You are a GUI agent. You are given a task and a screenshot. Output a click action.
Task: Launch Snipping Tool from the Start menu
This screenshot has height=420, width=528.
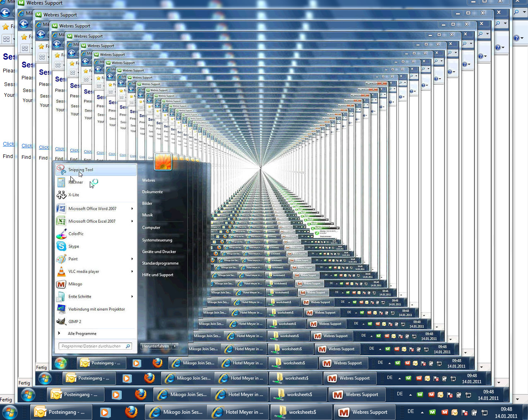tap(96, 170)
